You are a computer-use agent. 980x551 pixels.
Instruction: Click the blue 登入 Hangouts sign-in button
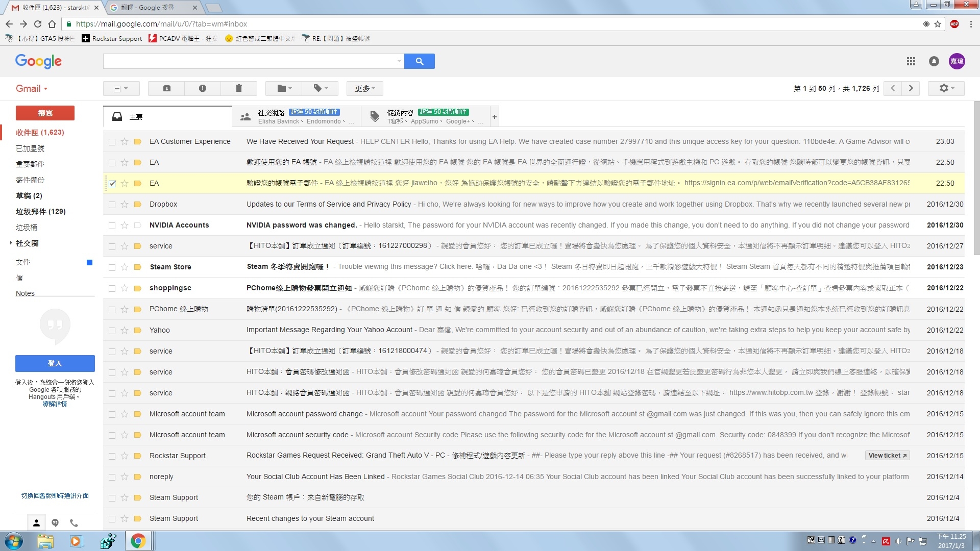[x=55, y=364]
